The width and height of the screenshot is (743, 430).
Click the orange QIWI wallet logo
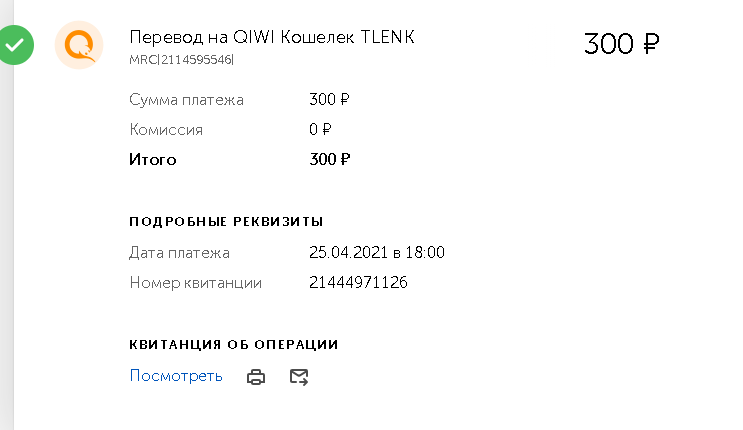pyautogui.click(x=79, y=45)
